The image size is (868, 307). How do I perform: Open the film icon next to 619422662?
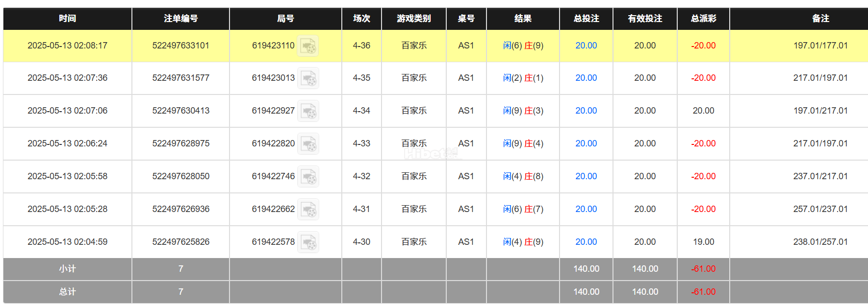pos(308,209)
